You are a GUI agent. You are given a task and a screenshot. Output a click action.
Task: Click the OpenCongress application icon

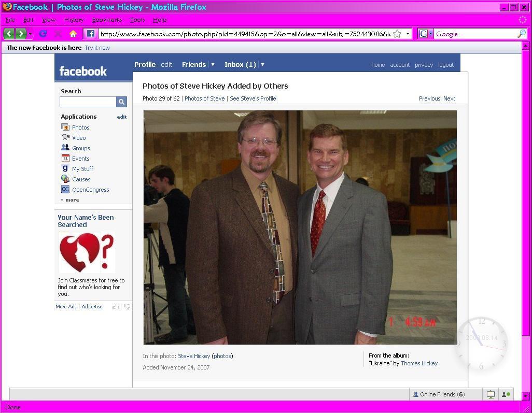65,189
